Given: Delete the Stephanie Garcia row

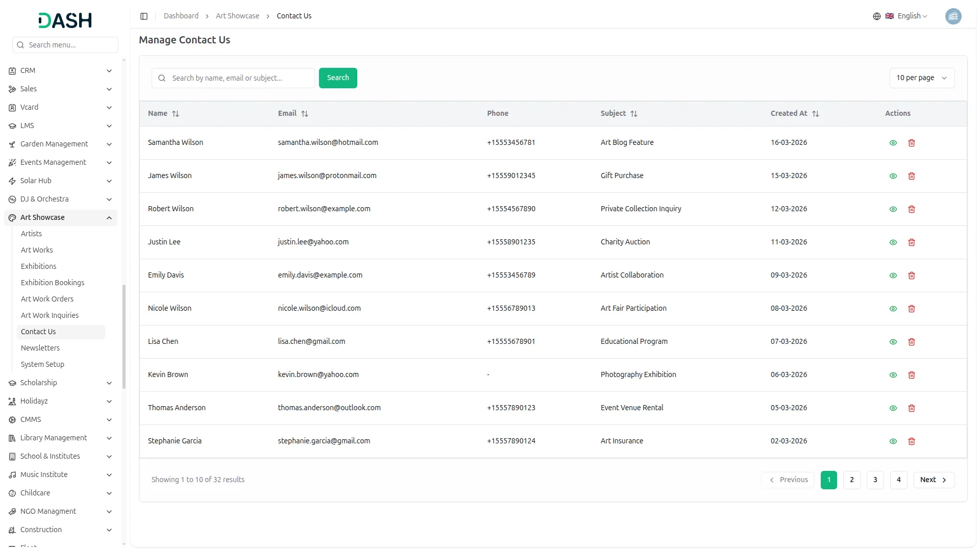Looking at the screenshot, I should pyautogui.click(x=912, y=441).
